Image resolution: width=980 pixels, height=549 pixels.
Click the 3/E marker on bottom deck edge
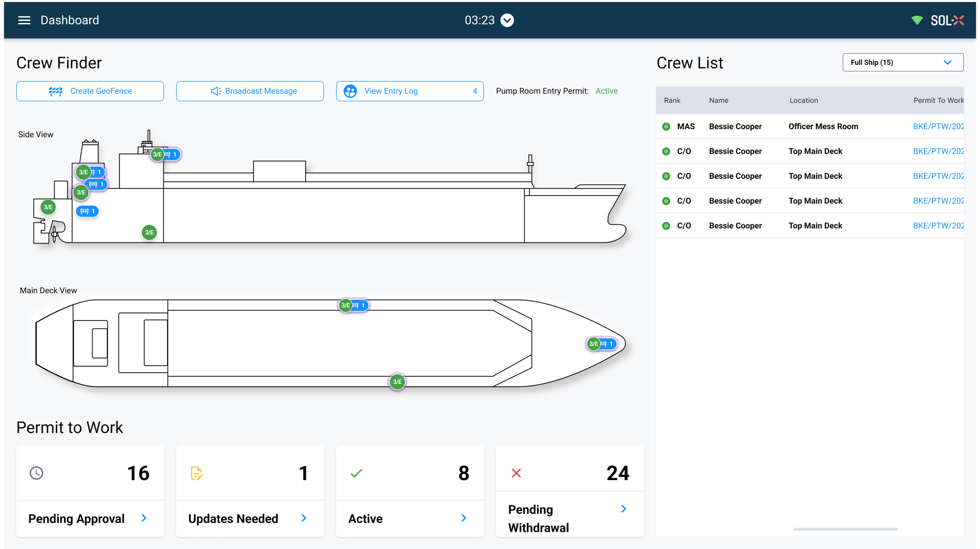pos(397,382)
